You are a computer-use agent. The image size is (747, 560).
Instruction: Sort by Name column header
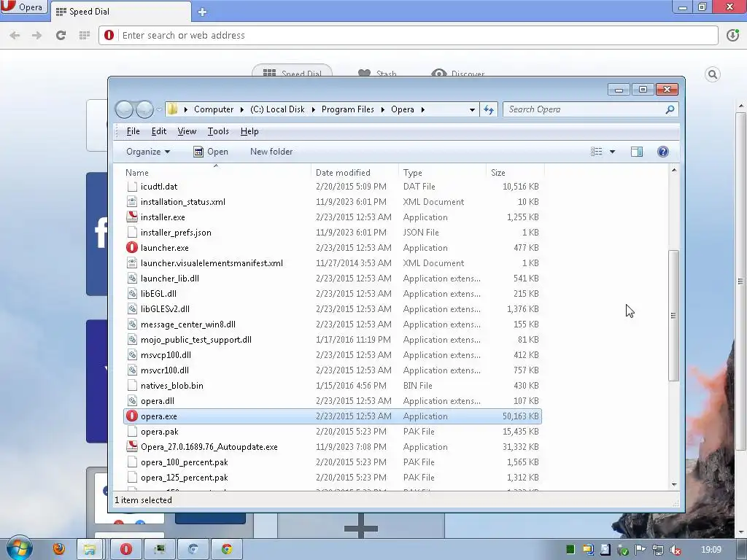pos(217,173)
